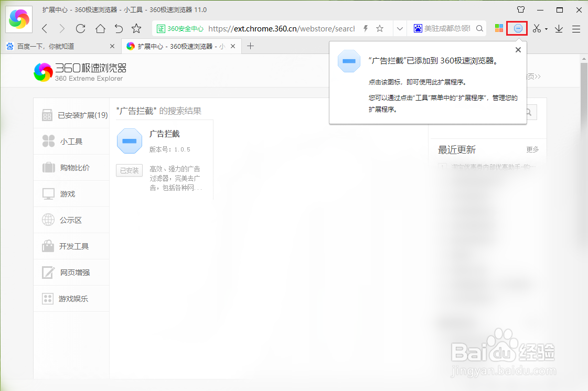Go back with the browser back arrow

(x=45, y=28)
